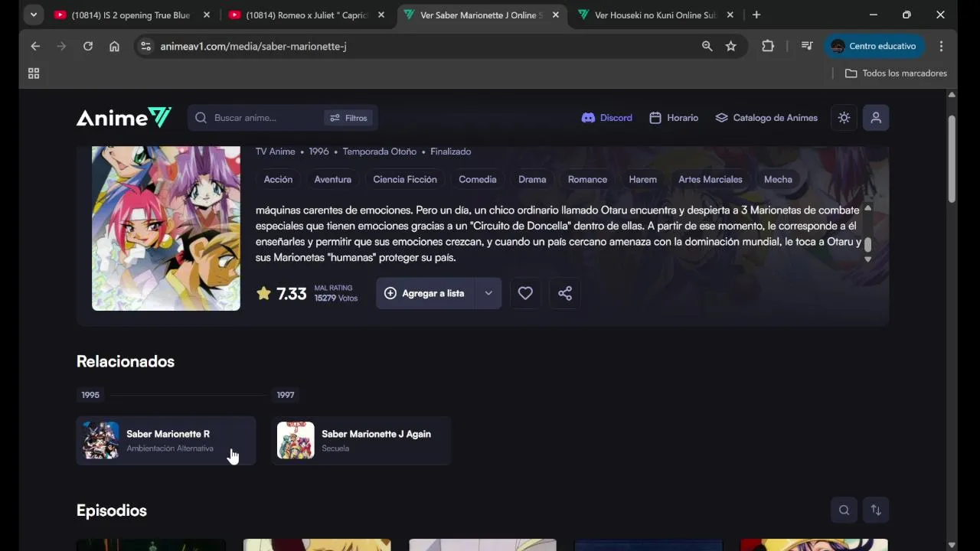Toggle episode sort order button
The width and height of the screenshot is (980, 551).
tap(876, 510)
